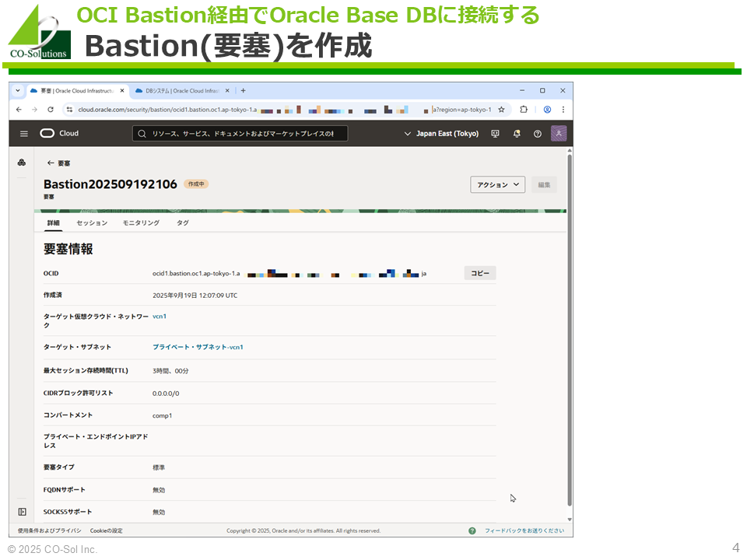
Task: Switch to the DBシステム browser tab
Action: coord(182,90)
